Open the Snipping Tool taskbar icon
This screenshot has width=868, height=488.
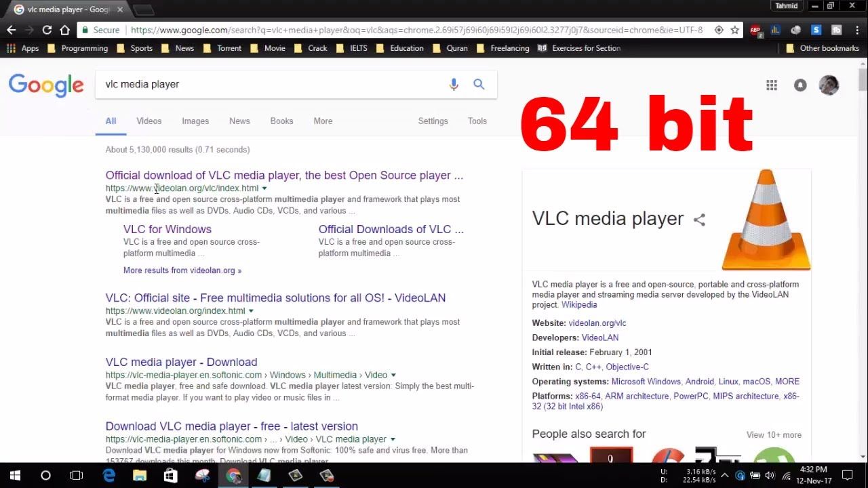click(202, 475)
